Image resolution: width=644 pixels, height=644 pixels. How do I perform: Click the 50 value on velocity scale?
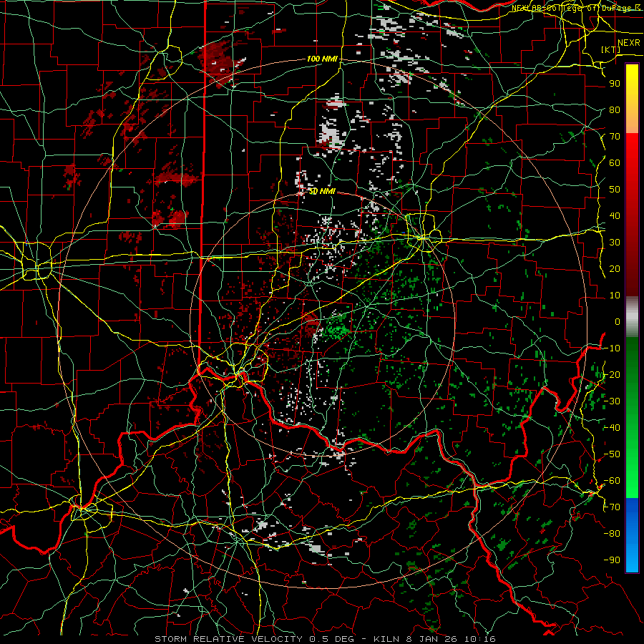pos(615,190)
